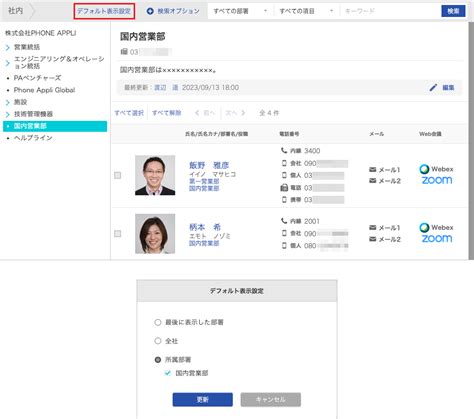This screenshot has height=419, width=474.
Task: Select 最後に表示した部署 radio button
Action: (x=158, y=322)
